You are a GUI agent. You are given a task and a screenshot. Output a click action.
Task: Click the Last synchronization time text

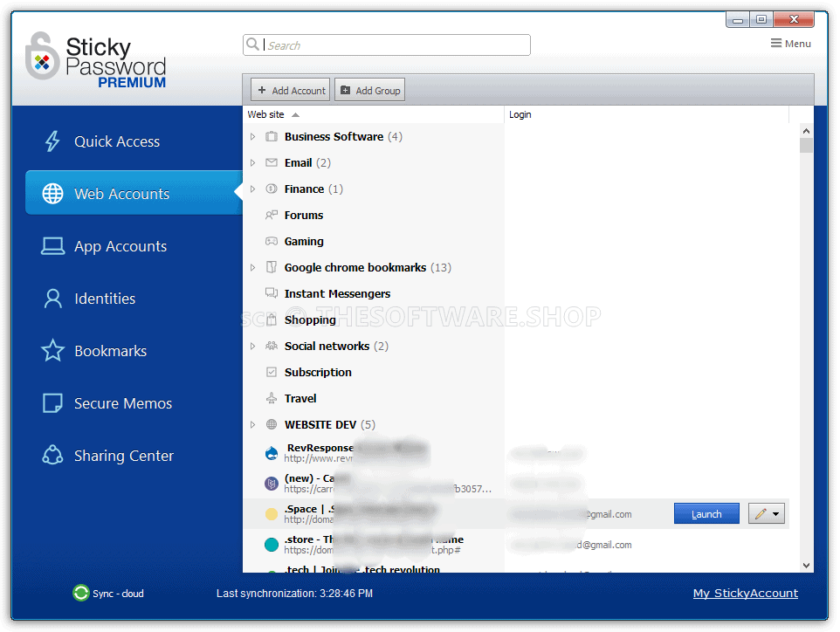click(x=294, y=594)
